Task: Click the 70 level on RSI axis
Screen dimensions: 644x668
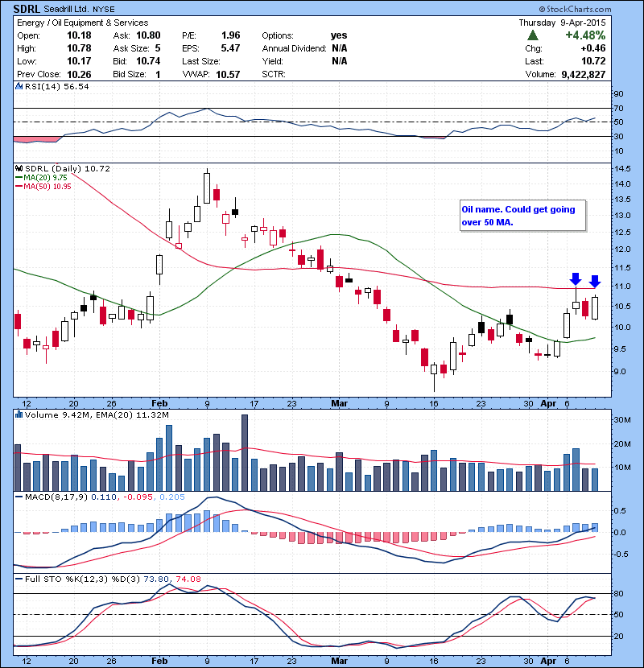Action: click(x=618, y=109)
